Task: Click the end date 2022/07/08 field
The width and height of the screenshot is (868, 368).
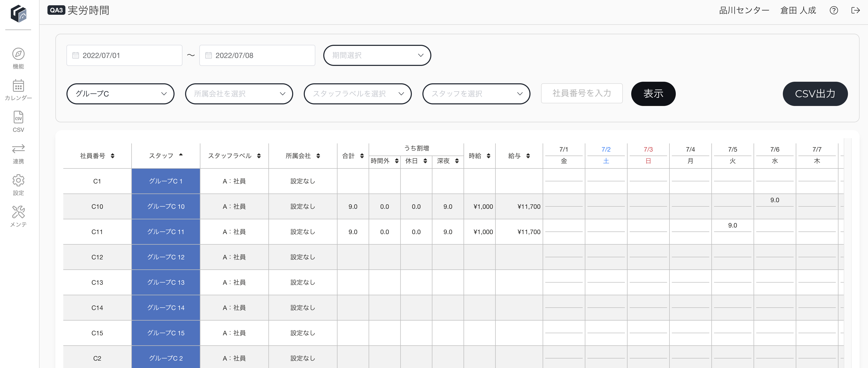Action: (x=257, y=55)
